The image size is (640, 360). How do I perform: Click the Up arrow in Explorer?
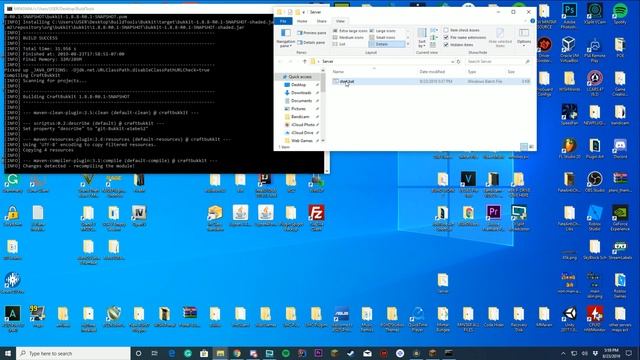point(304,61)
